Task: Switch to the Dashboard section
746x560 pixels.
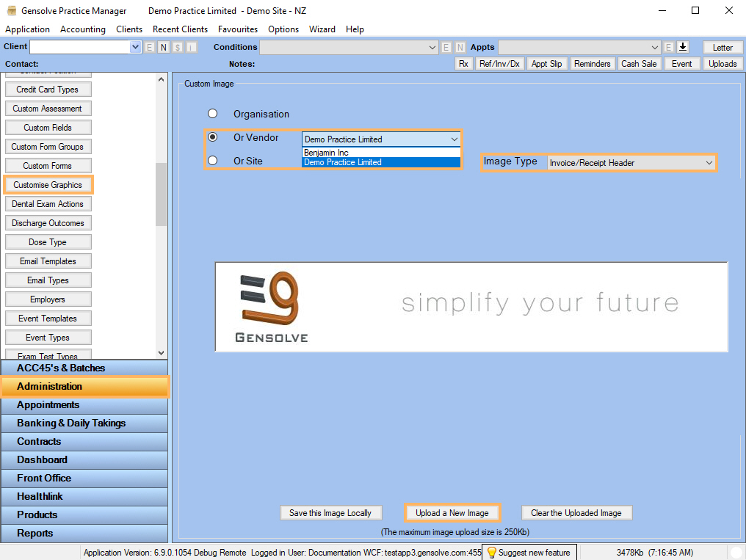Action: (84, 459)
